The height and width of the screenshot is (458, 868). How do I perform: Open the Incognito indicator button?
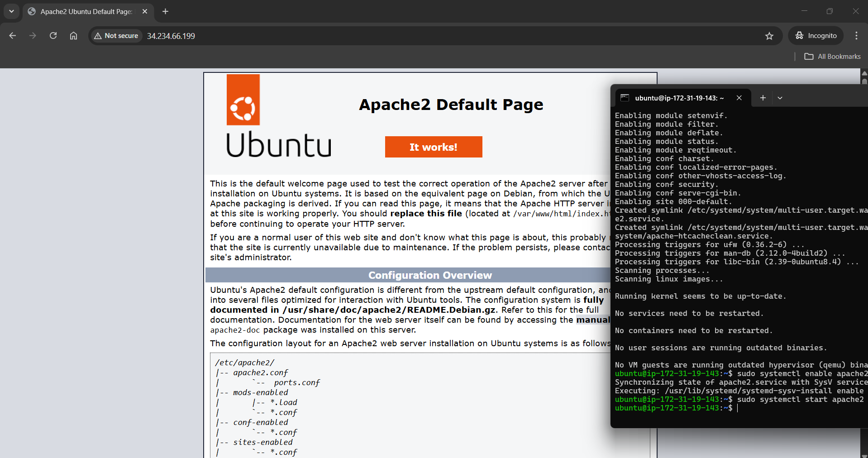coord(816,36)
